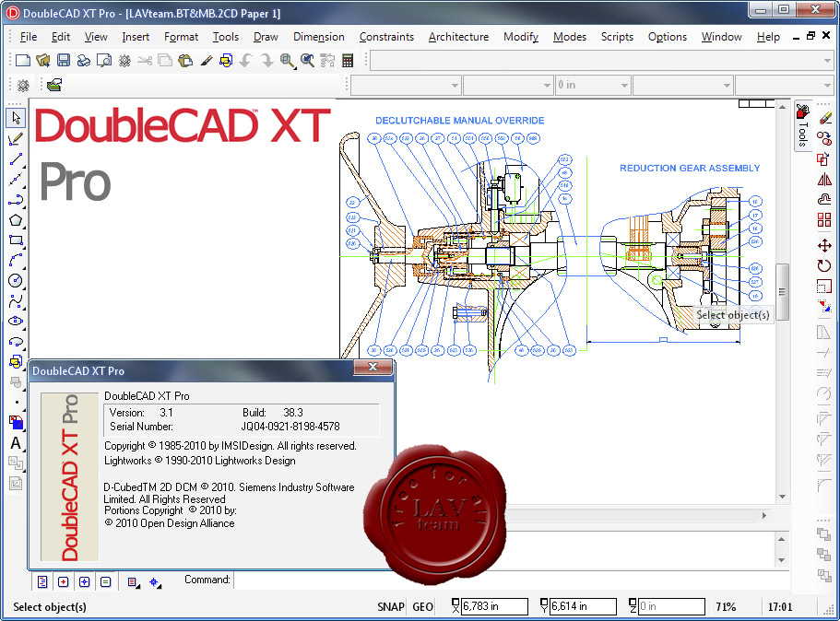Click the Array copy grid icon
The width and height of the screenshot is (840, 621).
(824, 219)
